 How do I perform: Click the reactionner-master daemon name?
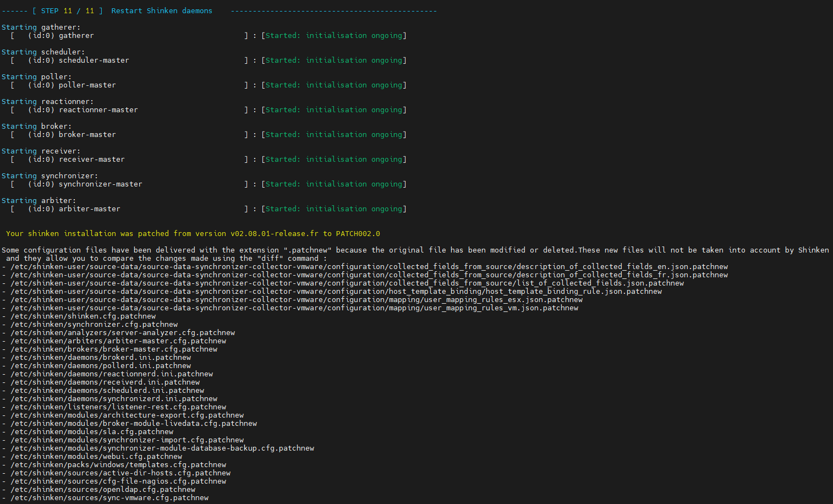(x=98, y=110)
